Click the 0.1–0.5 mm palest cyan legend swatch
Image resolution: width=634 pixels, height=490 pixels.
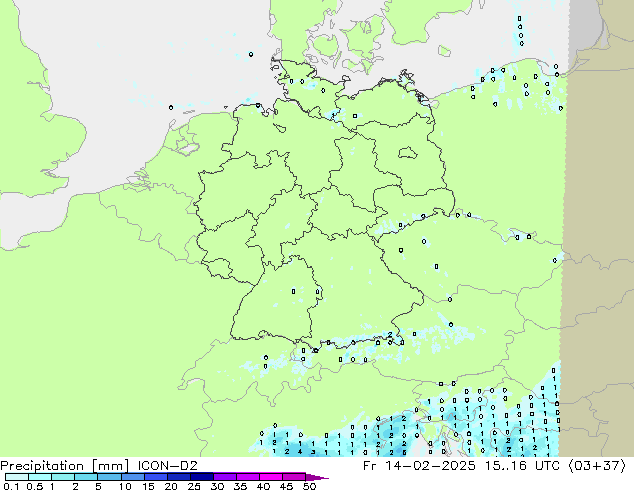(17, 477)
